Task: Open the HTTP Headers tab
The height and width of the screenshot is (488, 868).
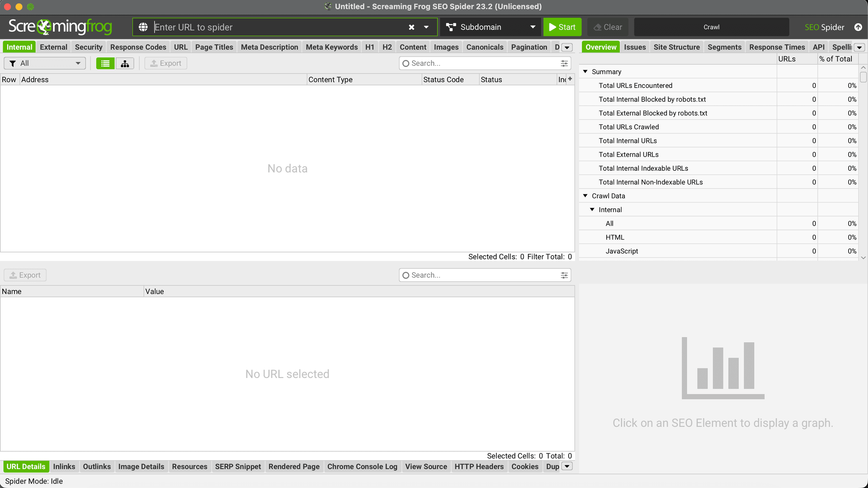Action: (x=479, y=467)
